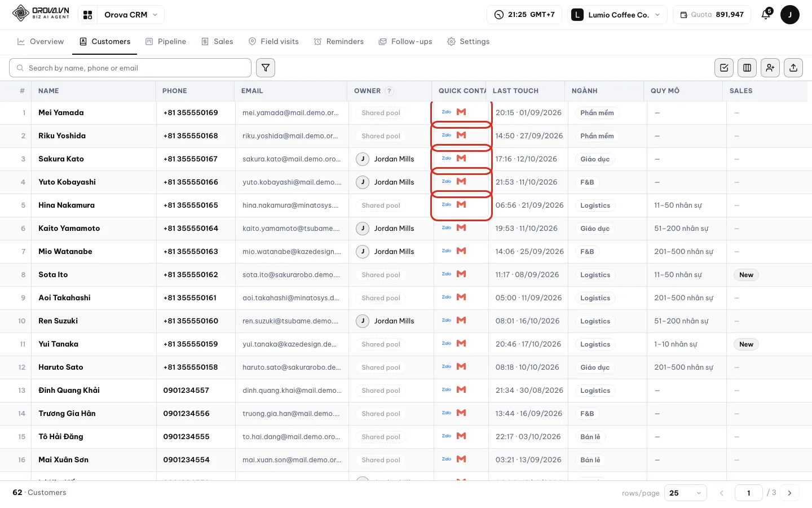The width and height of the screenshot is (812, 508).
Task: Open the Lumio Coffee Co. workspace dropdown
Action: pyautogui.click(x=617, y=15)
